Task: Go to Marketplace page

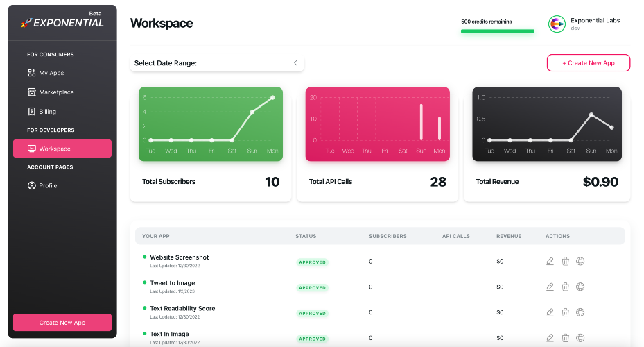Action: tap(56, 92)
